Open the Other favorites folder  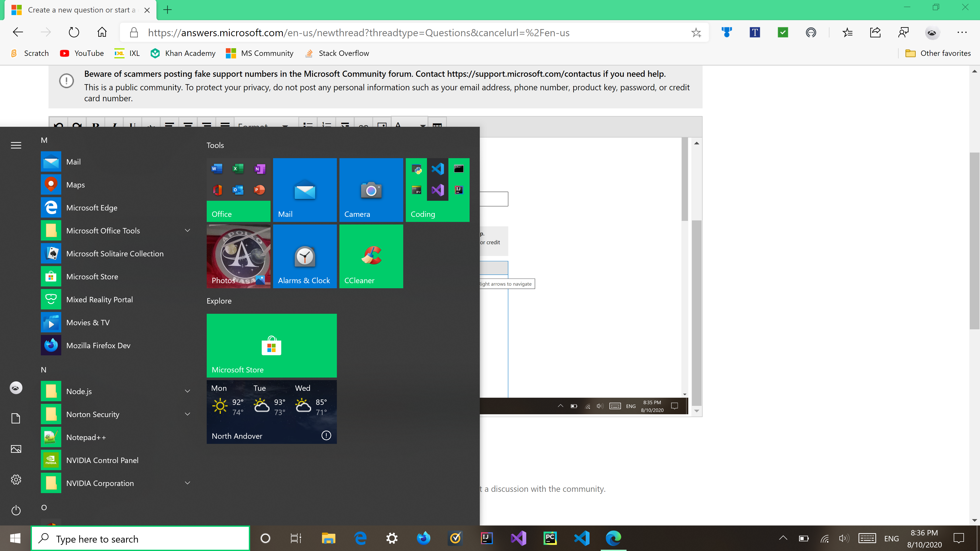click(x=938, y=53)
